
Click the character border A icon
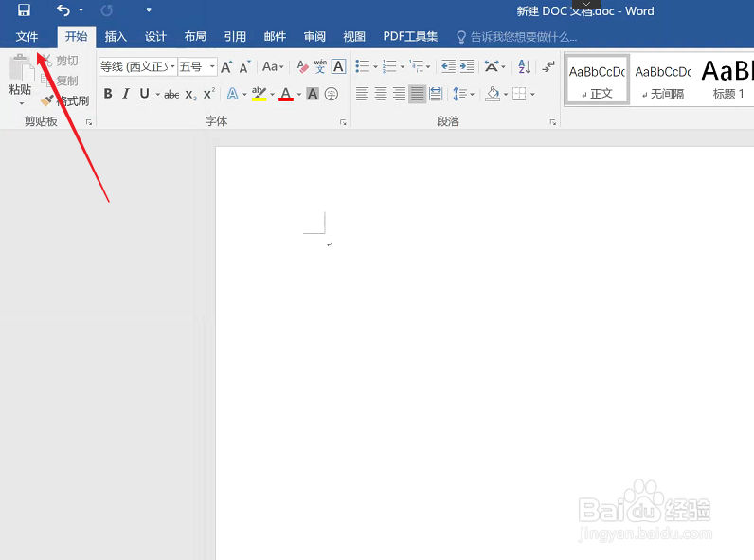point(338,66)
